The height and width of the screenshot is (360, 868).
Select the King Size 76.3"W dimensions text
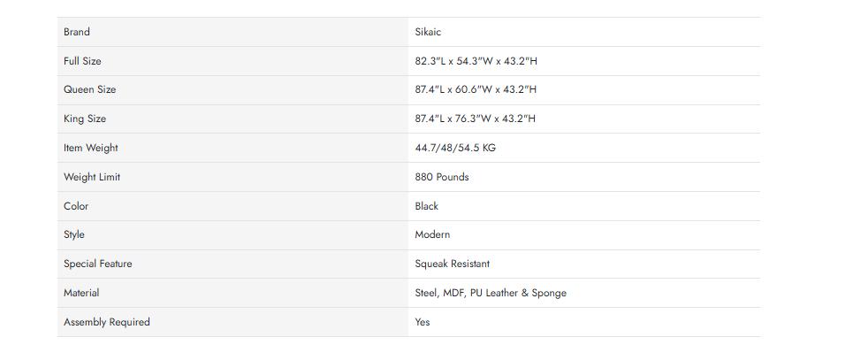[476, 119]
